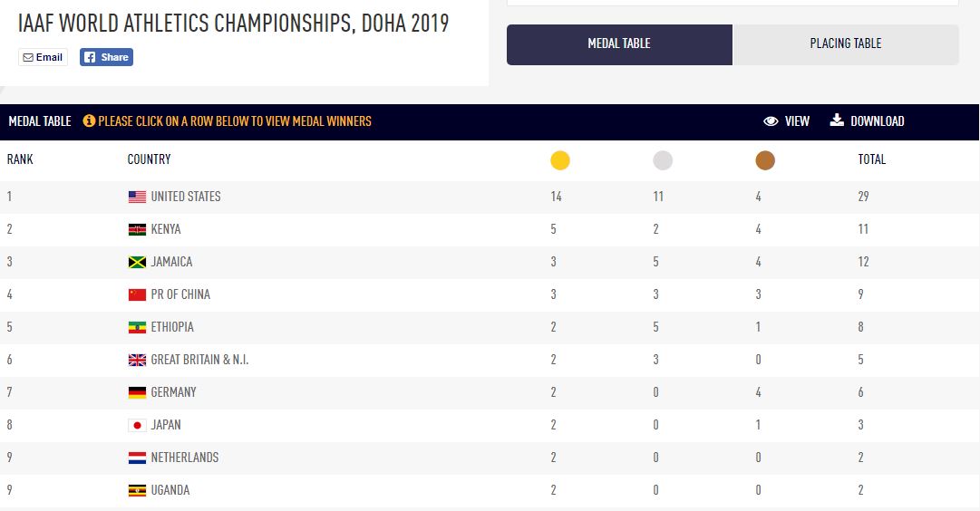Click the Japan flag icon
Viewport: 980px width, 511px height.
click(137, 425)
